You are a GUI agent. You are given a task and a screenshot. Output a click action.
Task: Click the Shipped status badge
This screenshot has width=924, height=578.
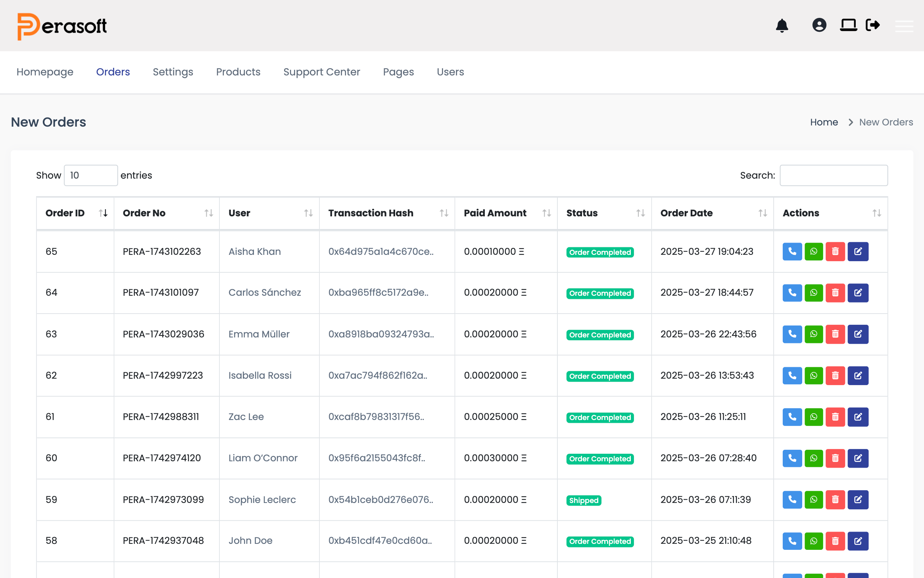[584, 500]
